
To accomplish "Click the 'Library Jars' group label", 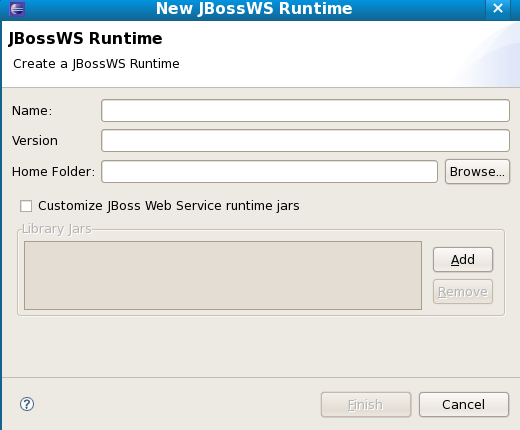I will tap(57, 229).
